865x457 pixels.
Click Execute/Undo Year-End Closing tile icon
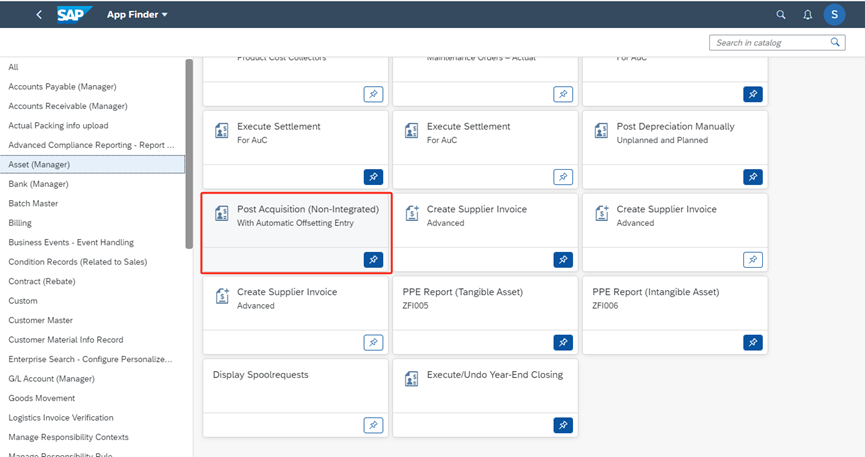coord(411,380)
